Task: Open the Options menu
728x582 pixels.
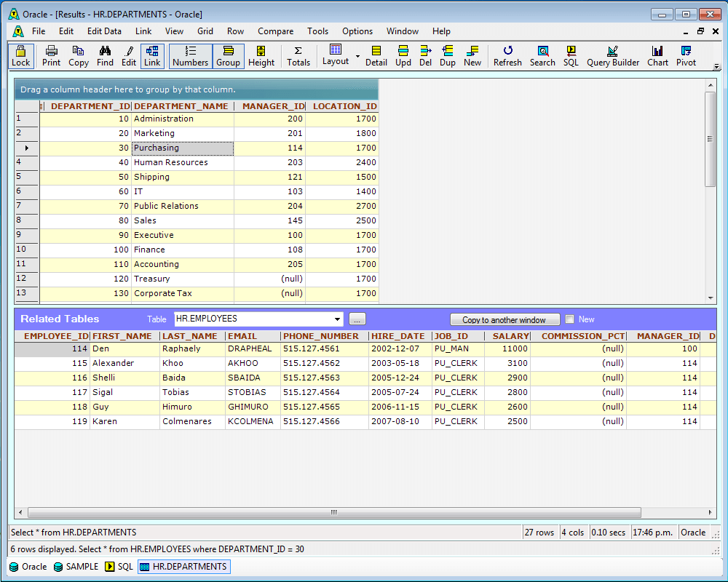Action: click(357, 31)
